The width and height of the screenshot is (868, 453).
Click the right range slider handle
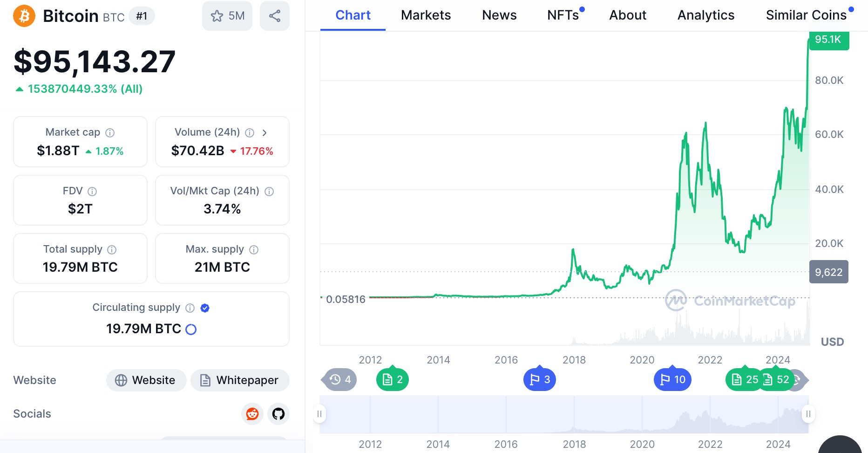(808, 414)
